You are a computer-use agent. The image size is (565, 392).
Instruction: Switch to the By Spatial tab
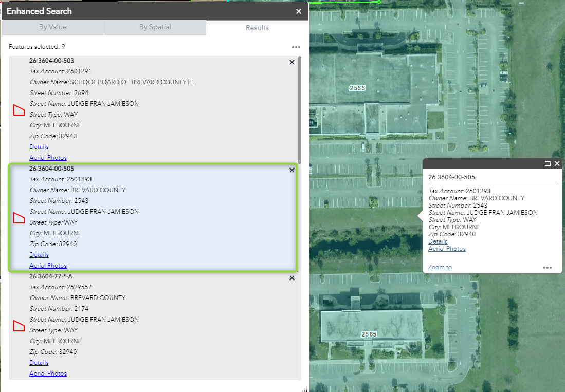click(155, 28)
